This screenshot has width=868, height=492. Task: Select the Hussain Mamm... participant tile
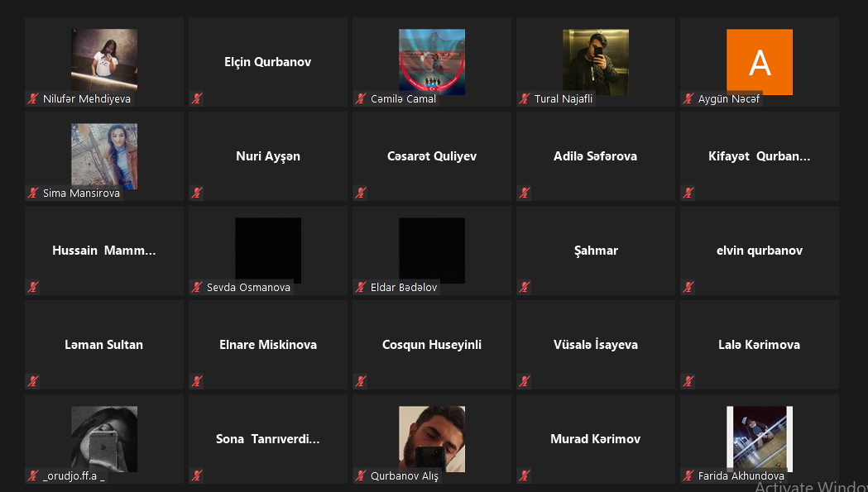[x=104, y=251]
